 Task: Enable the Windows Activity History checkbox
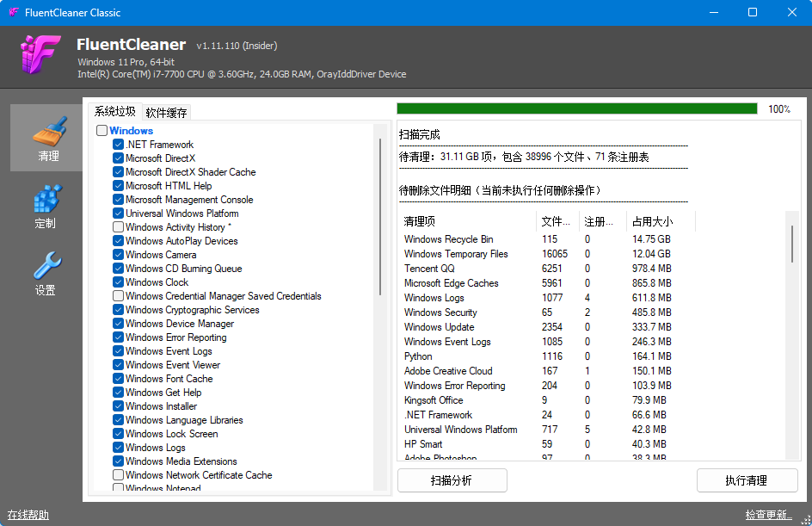pyautogui.click(x=118, y=227)
